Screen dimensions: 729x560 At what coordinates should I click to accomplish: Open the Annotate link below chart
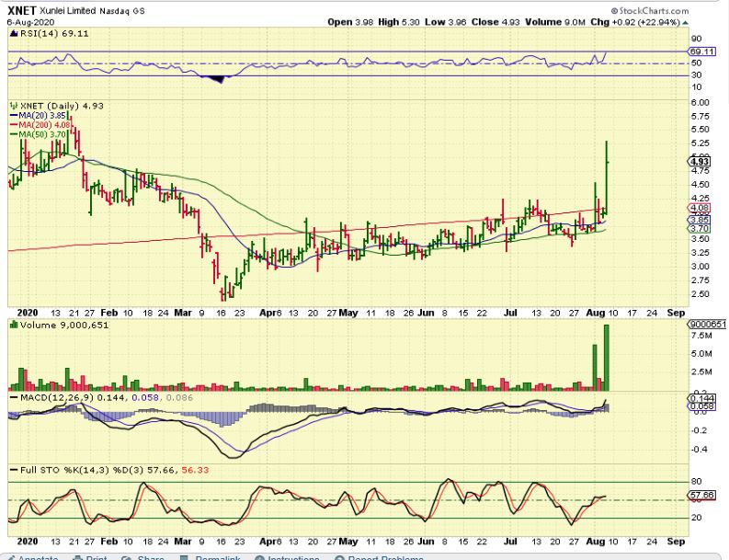click(x=32, y=556)
